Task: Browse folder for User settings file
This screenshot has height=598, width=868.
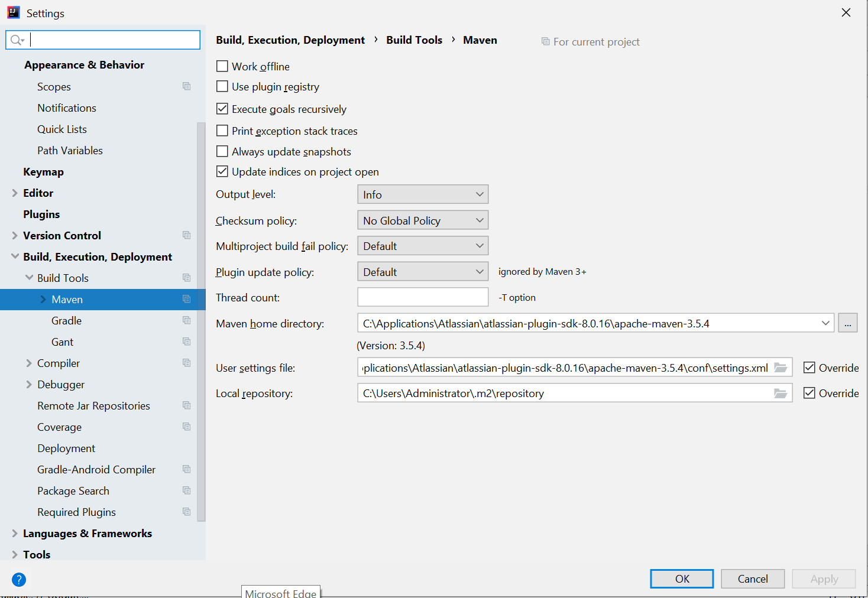Action: click(x=780, y=368)
